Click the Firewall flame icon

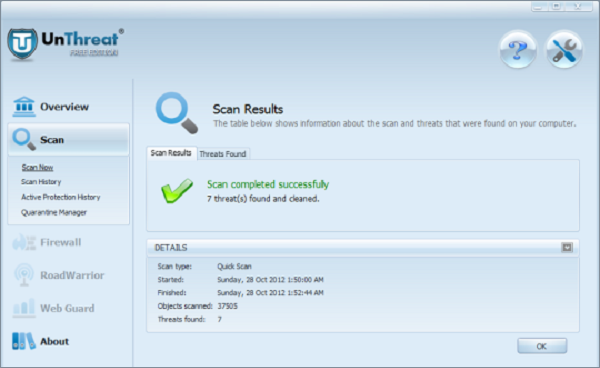click(x=24, y=242)
